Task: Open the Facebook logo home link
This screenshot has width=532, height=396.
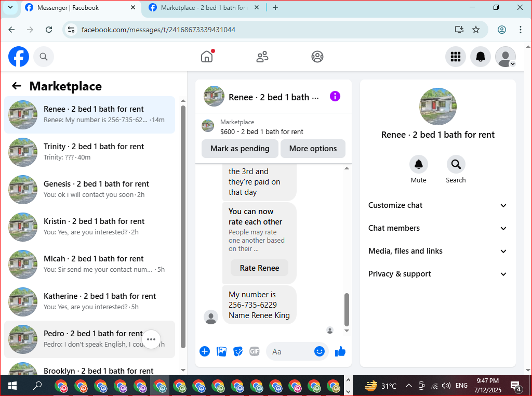Action: (x=19, y=57)
